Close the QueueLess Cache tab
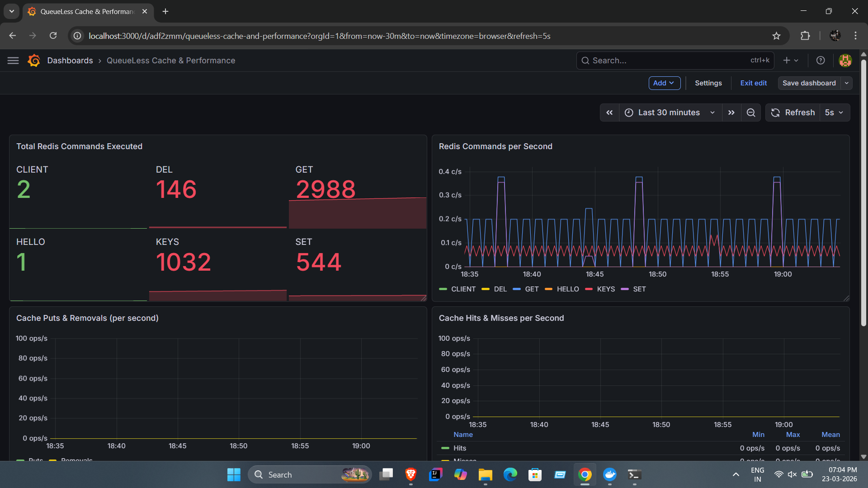 (x=145, y=11)
